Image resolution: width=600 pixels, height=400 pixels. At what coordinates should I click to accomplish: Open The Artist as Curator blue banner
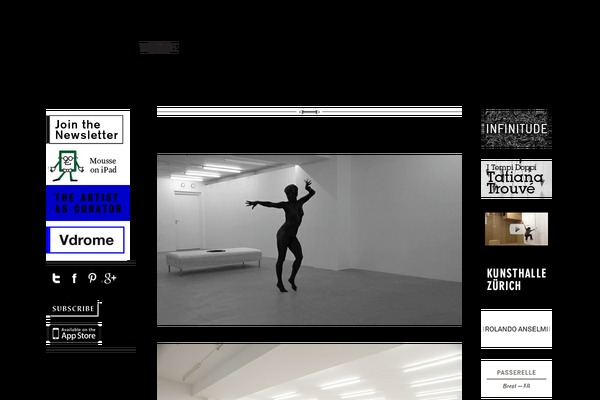click(87, 203)
